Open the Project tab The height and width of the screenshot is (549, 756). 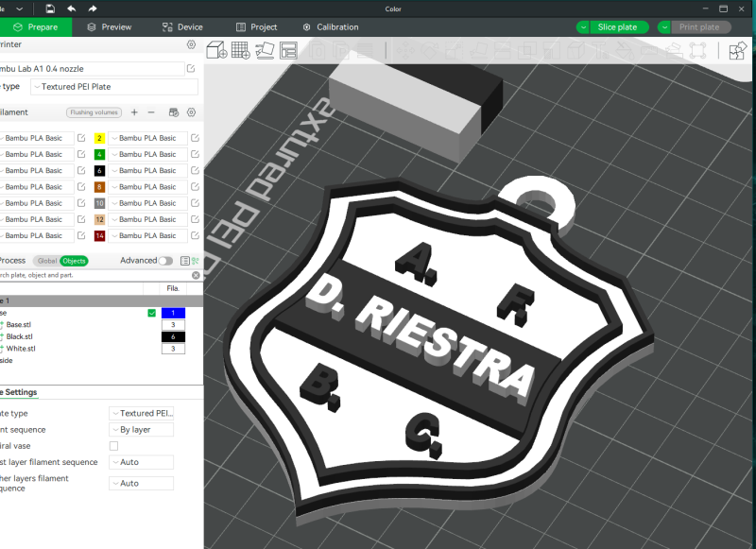256,27
